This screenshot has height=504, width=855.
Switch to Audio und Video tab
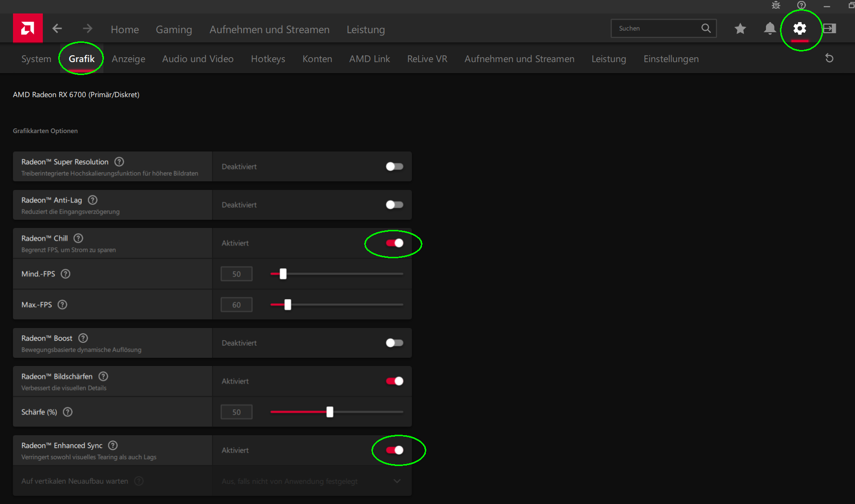[198, 59]
